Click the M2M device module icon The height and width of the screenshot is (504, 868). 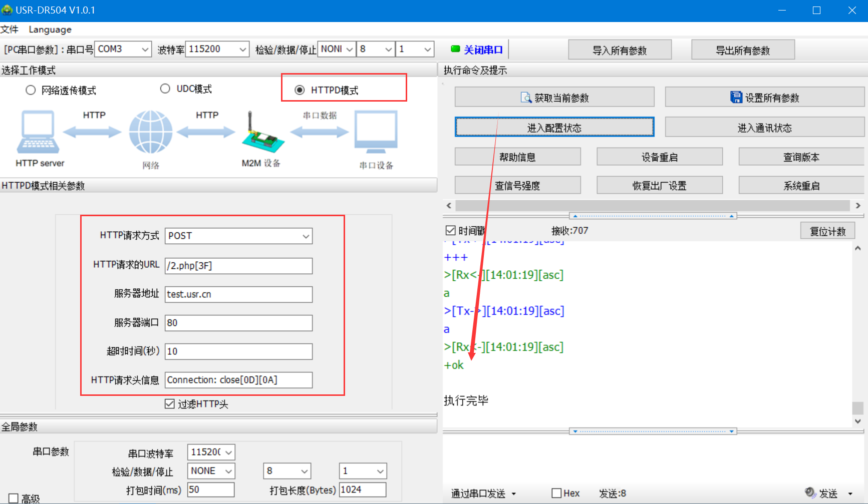pos(262,134)
